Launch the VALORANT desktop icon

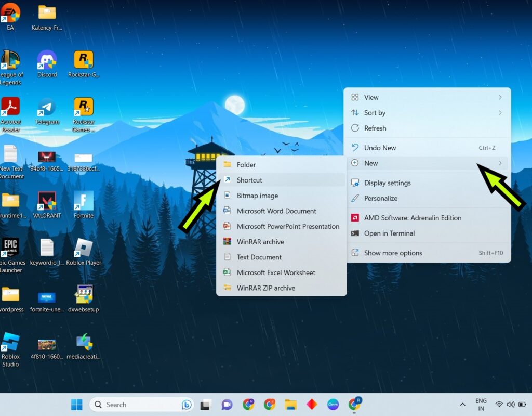click(47, 200)
